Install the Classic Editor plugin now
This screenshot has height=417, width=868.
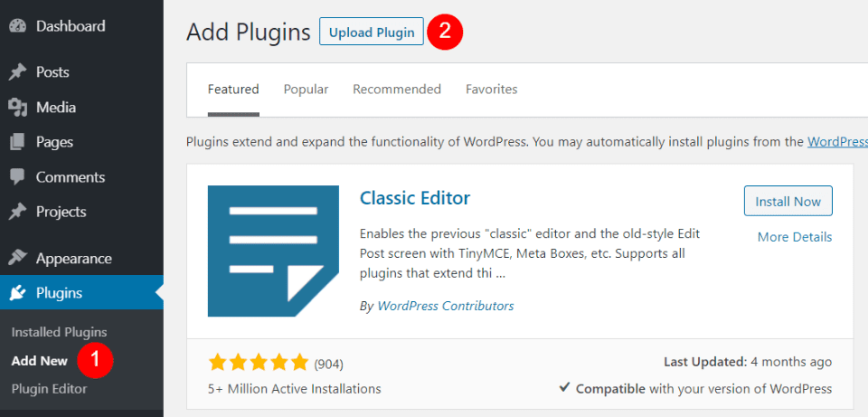(x=788, y=201)
